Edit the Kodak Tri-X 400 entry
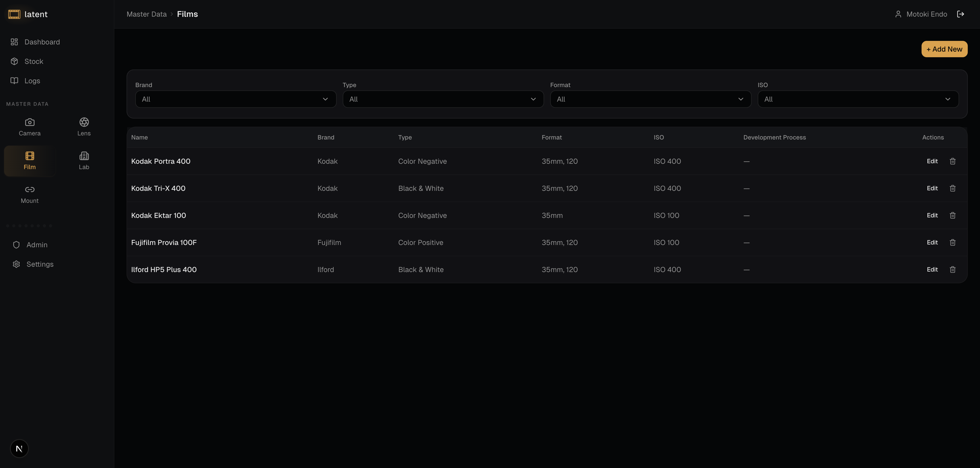 click(932, 189)
